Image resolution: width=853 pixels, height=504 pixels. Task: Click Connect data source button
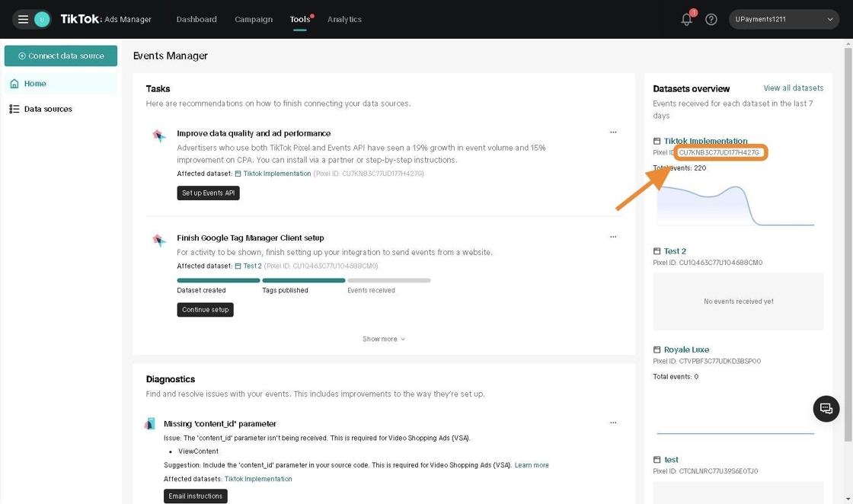(x=61, y=56)
